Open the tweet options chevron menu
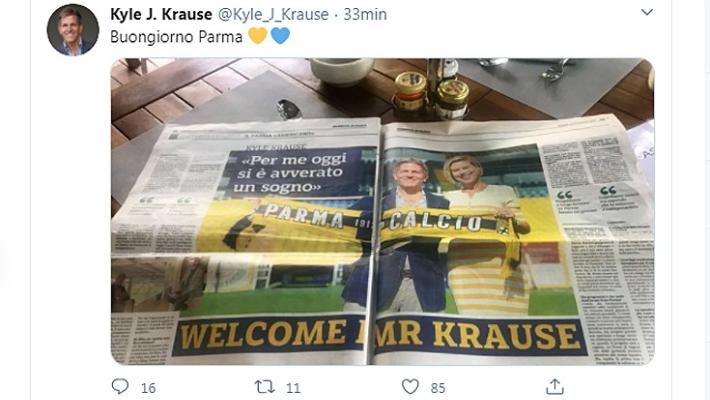 (x=647, y=12)
